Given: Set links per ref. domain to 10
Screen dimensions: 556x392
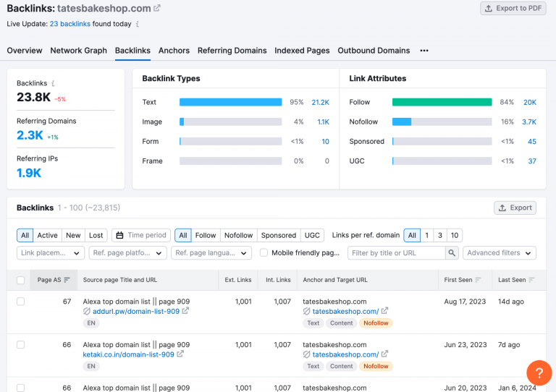Looking at the screenshot, I should 455,235.
